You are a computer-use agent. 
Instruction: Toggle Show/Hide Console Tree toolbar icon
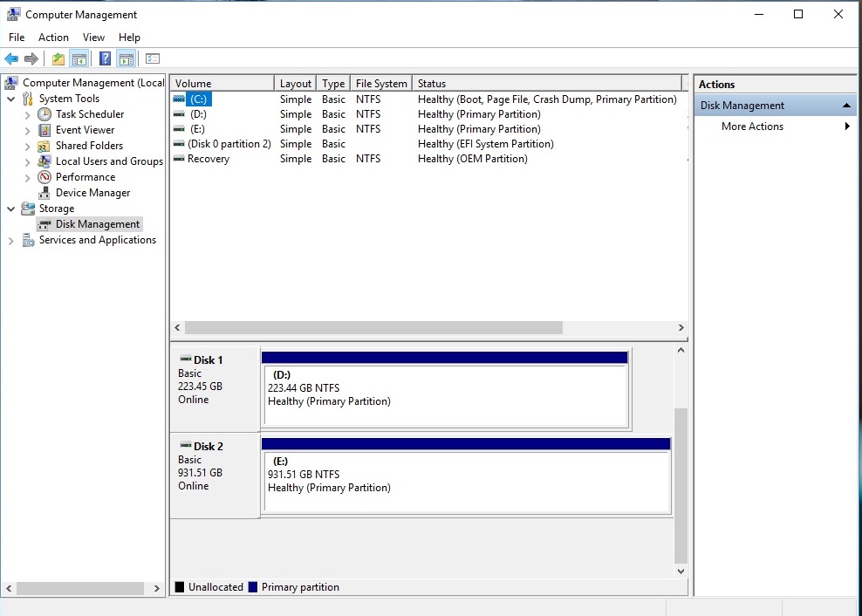(x=79, y=58)
